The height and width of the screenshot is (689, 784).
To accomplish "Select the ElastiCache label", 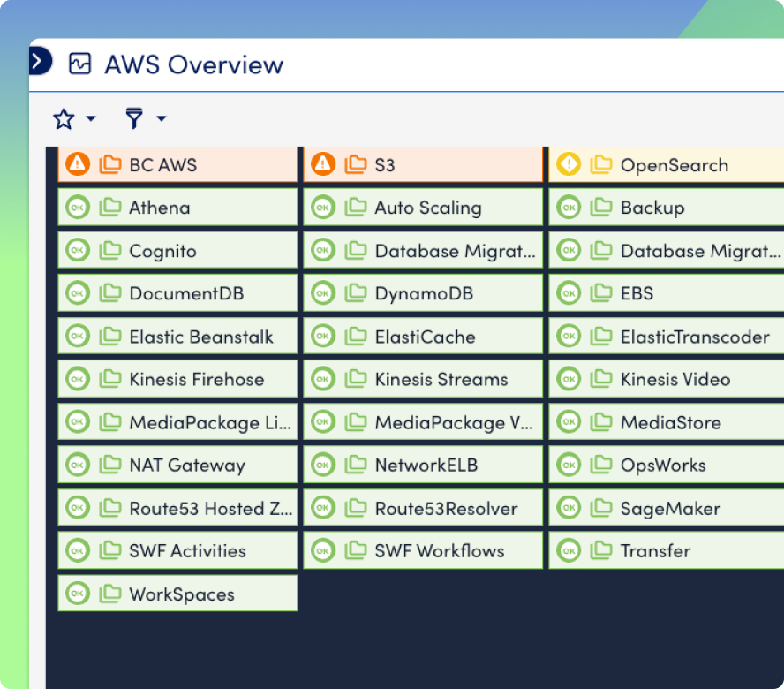I will point(425,337).
